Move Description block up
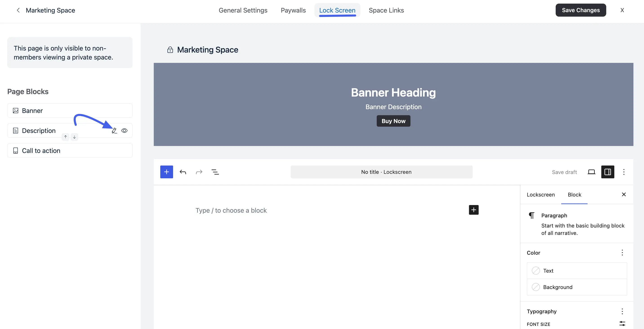This screenshot has height=329, width=644. click(65, 137)
